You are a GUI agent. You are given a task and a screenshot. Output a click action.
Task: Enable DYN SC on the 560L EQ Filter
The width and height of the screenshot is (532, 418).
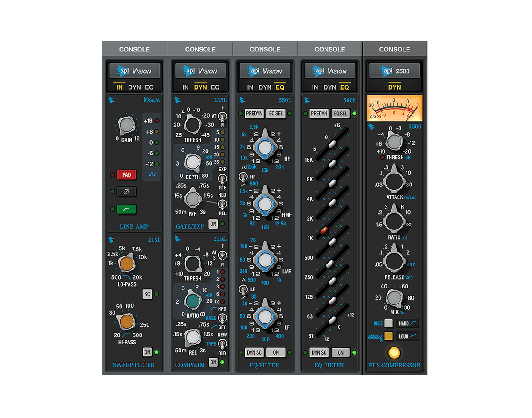click(318, 352)
